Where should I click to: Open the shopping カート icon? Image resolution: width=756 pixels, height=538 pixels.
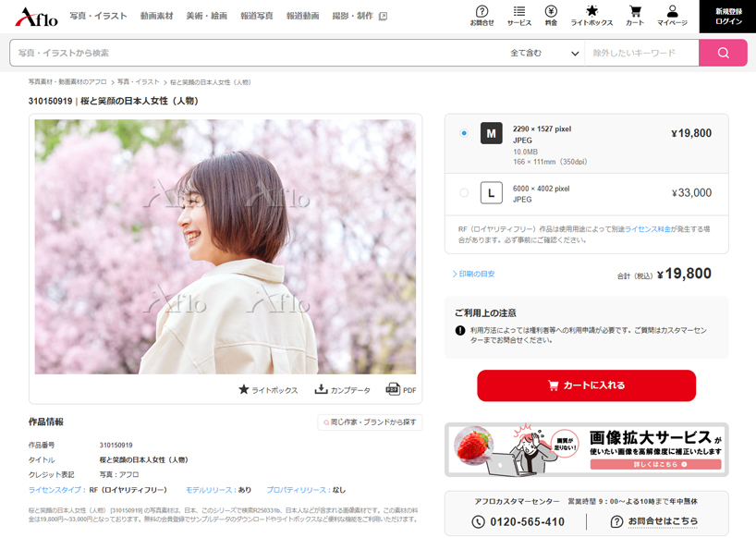coord(635,14)
